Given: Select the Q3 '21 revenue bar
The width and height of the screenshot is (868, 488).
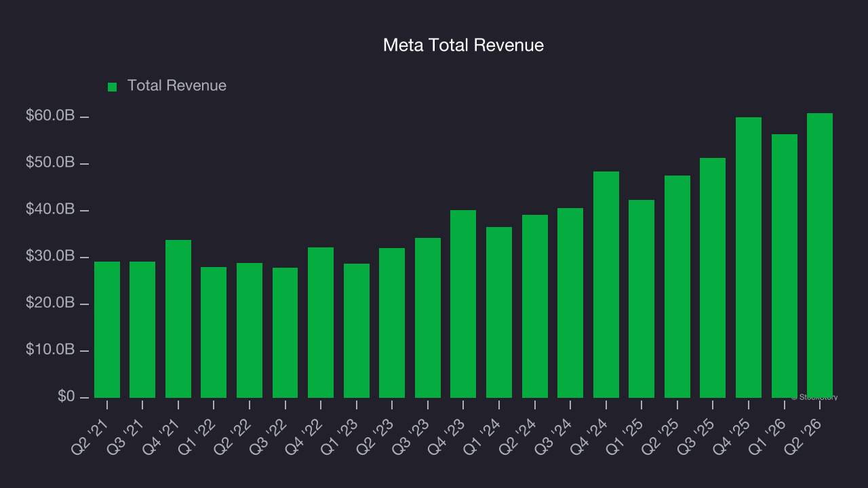Looking at the screenshot, I should pyautogui.click(x=142, y=329).
